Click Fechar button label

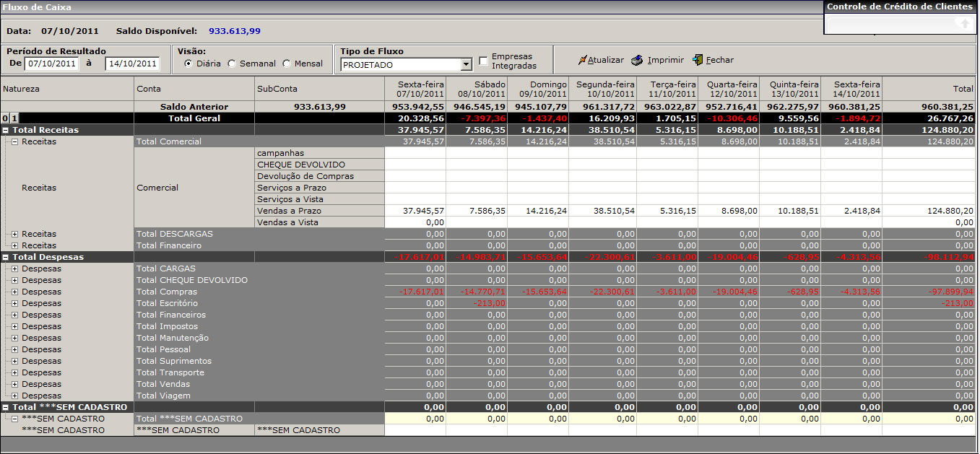(719, 60)
